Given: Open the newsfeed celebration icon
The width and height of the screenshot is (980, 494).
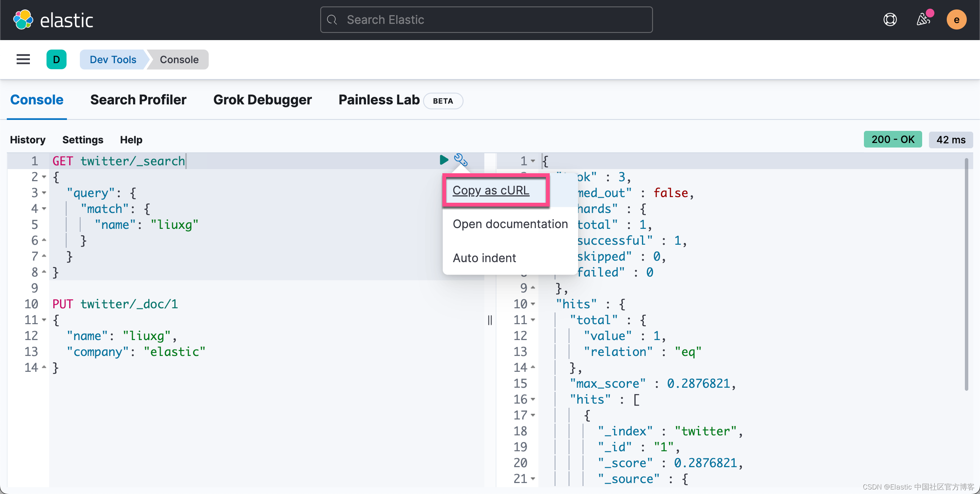Looking at the screenshot, I should pos(923,20).
